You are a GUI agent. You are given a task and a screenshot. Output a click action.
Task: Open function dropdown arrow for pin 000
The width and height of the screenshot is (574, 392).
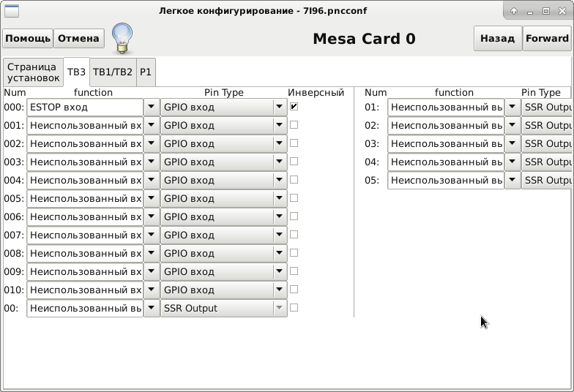(x=151, y=107)
